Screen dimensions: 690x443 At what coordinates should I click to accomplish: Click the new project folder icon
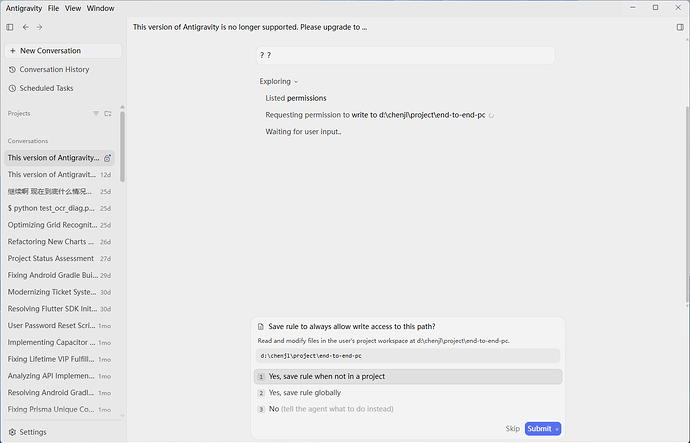pyautogui.click(x=108, y=113)
